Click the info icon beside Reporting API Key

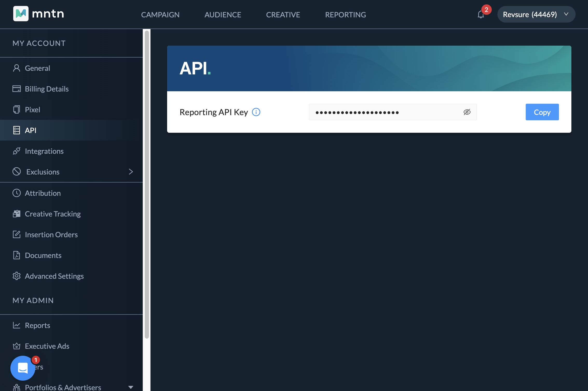256,112
